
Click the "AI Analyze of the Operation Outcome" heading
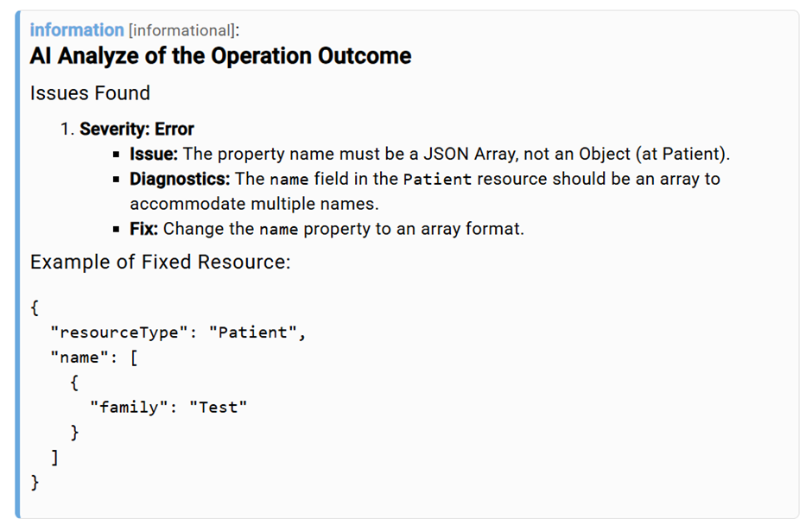pos(220,57)
